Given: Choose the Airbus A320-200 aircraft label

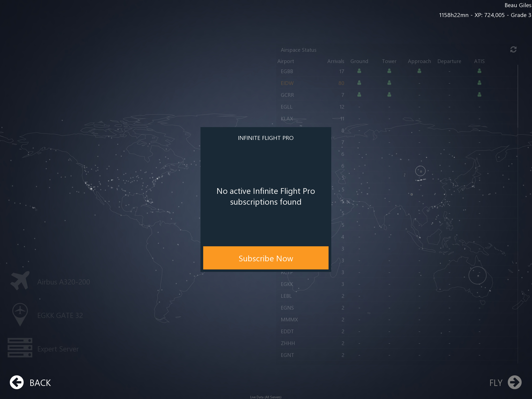Looking at the screenshot, I should point(64,282).
